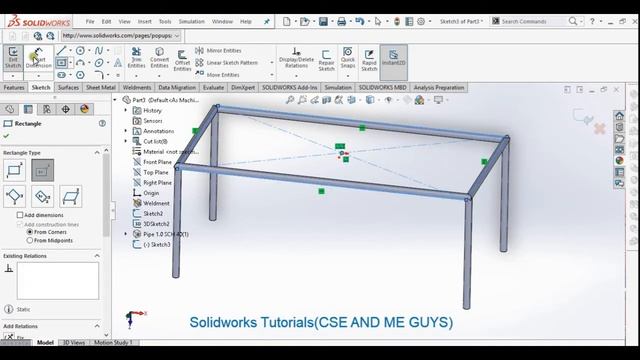The height and width of the screenshot is (360, 640).
Task: Select the Line sketch tool
Action: (61, 51)
